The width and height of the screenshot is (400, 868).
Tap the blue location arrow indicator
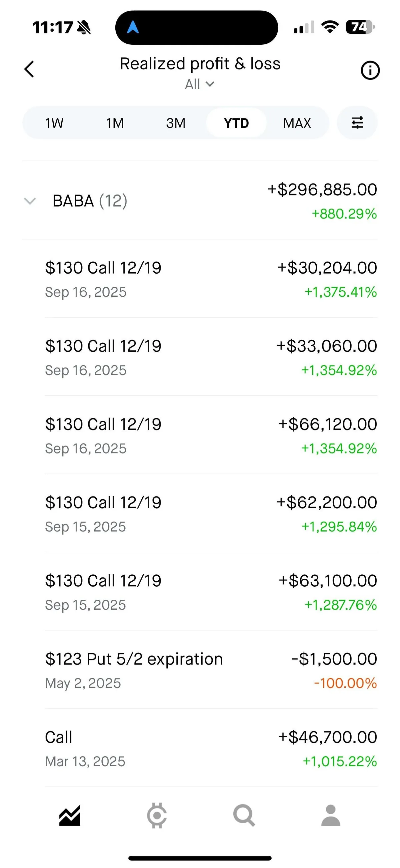(133, 27)
